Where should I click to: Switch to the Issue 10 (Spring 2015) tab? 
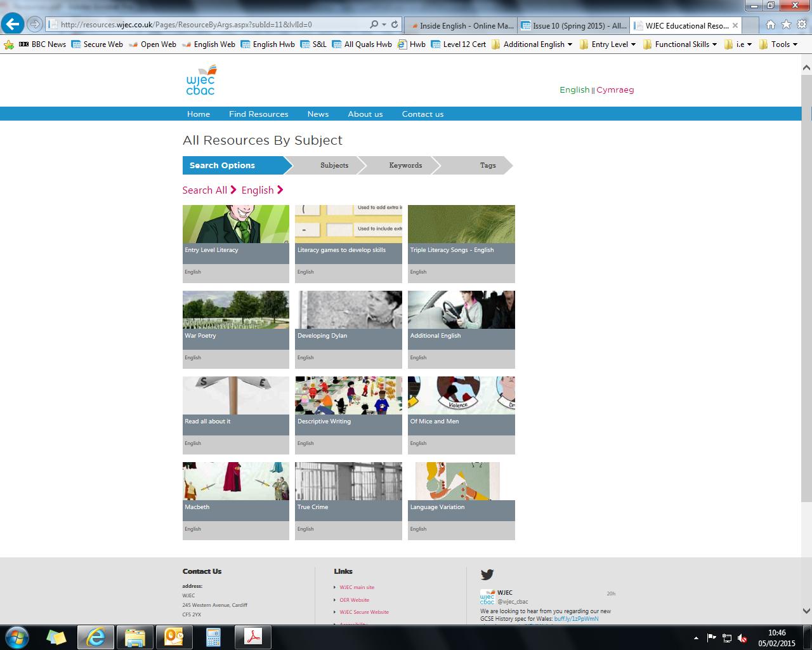click(x=574, y=25)
